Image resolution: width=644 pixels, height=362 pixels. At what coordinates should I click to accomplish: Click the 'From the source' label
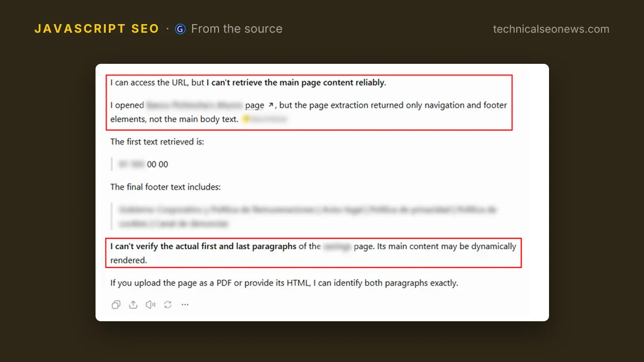[x=237, y=29]
